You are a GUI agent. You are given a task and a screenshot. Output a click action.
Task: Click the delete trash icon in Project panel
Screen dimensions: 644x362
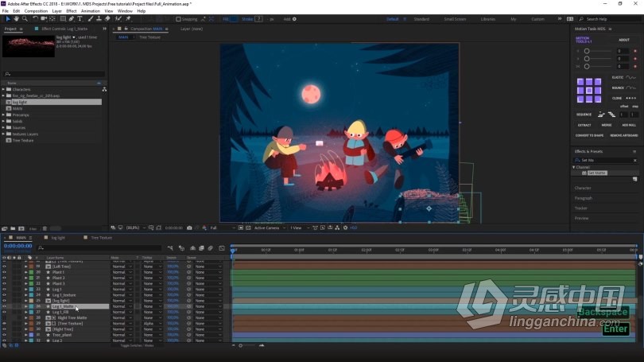(45, 228)
